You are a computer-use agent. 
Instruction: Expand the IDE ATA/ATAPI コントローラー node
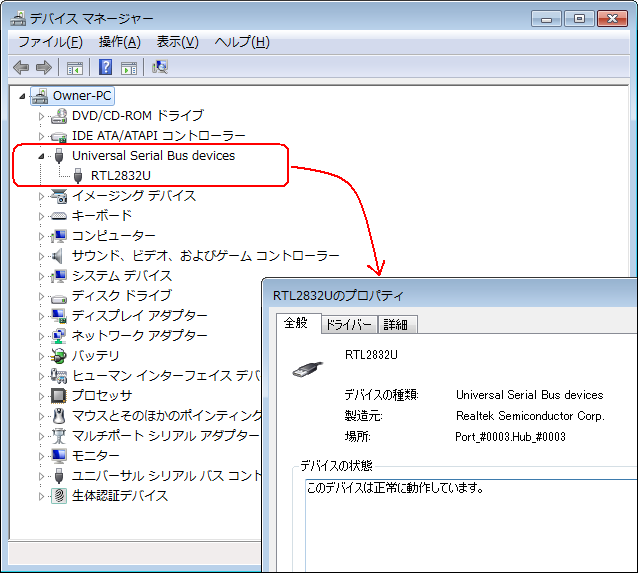pos(41,136)
